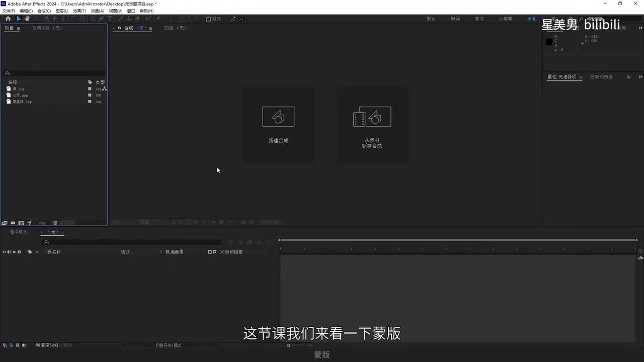This screenshot has height=362, width=644.
Task: Click the 名称 column header in Project panel
Action: pos(13,82)
